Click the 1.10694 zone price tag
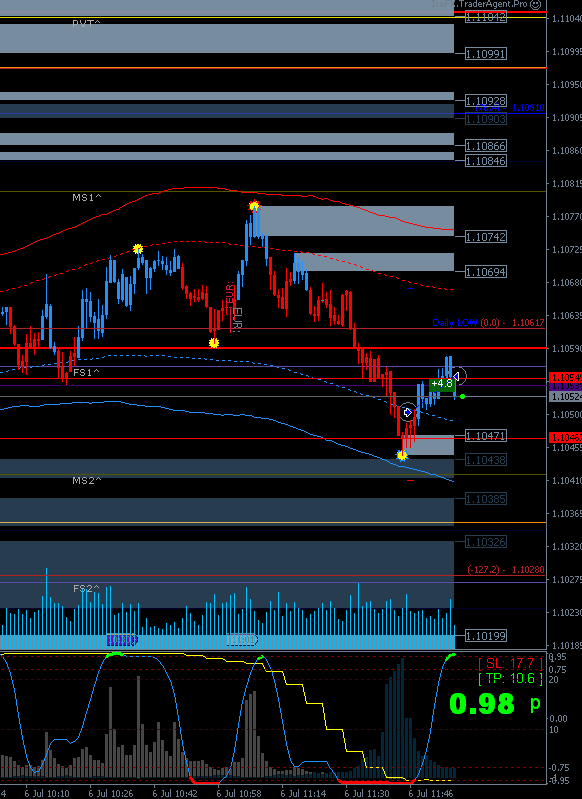The width and height of the screenshot is (582, 799). (486, 272)
